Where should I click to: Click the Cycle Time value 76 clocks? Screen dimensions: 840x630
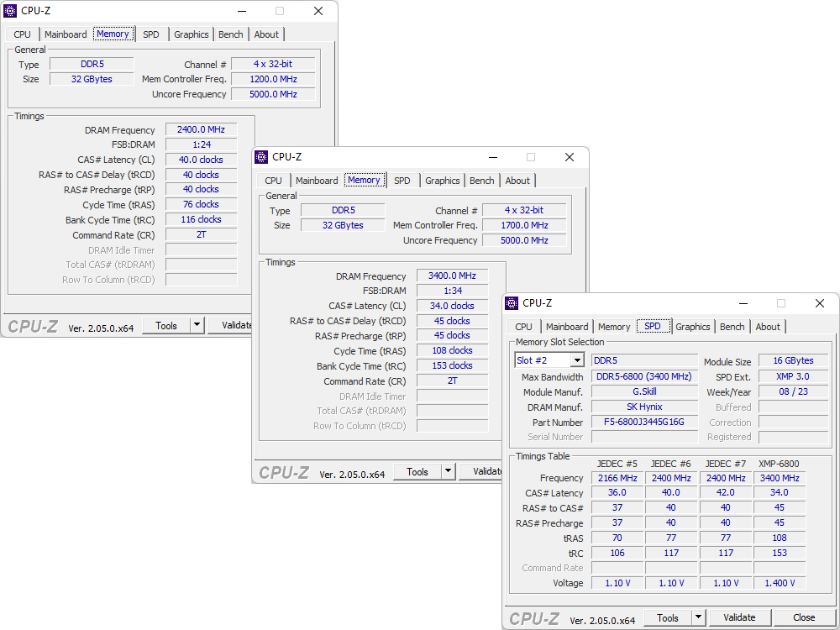[x=202, y=204]
